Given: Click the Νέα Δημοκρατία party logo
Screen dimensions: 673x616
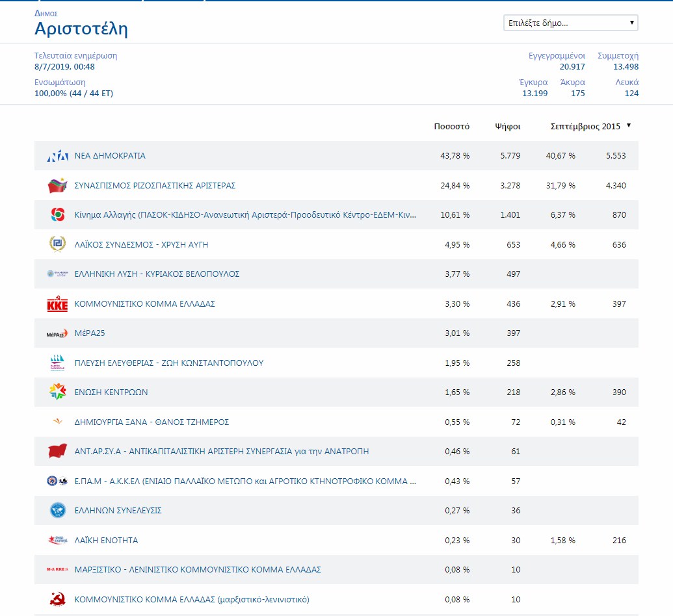Looking at the screenshot, I should tap(57, 156).
